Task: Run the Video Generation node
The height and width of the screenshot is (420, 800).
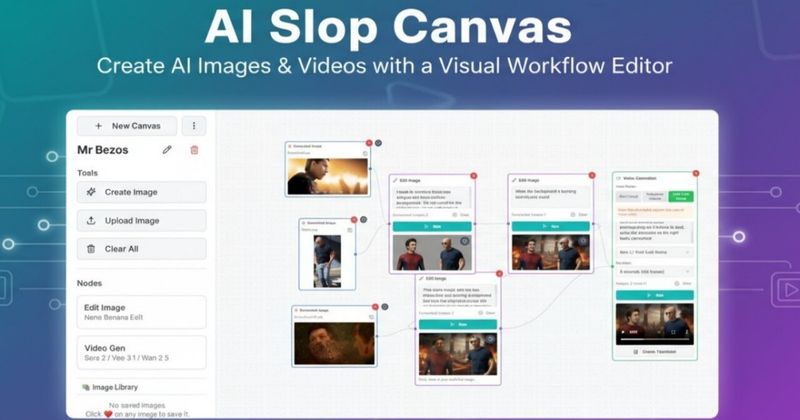Action: point(655,295)
